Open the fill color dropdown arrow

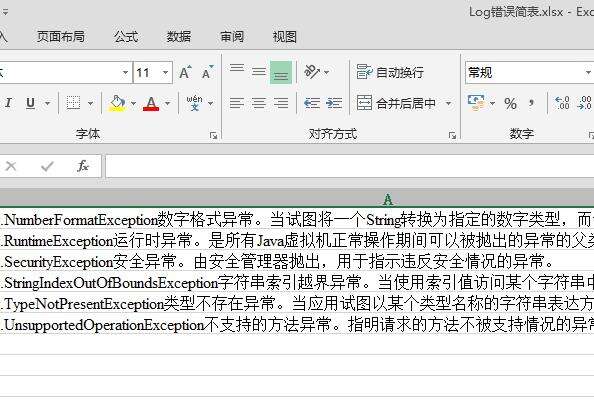[x=133, y=103]
